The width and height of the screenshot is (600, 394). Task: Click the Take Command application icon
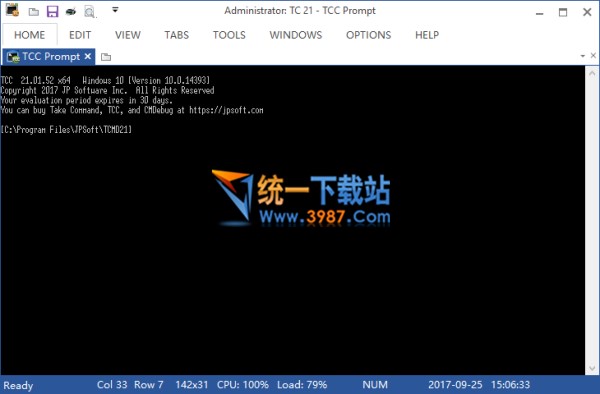[x=12, y=10]
